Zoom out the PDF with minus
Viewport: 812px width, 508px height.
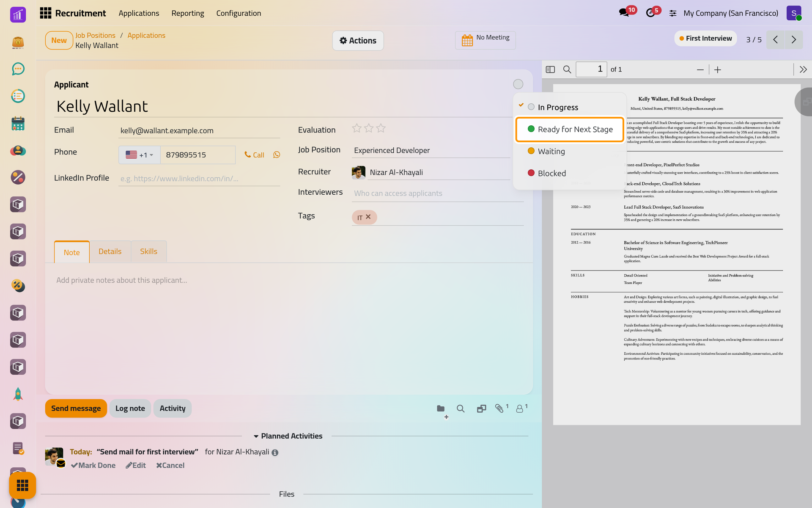coord(700,70)
